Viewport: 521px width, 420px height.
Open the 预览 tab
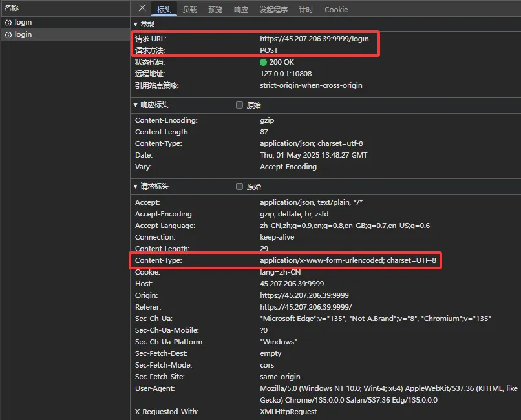(x=215, y=10)
